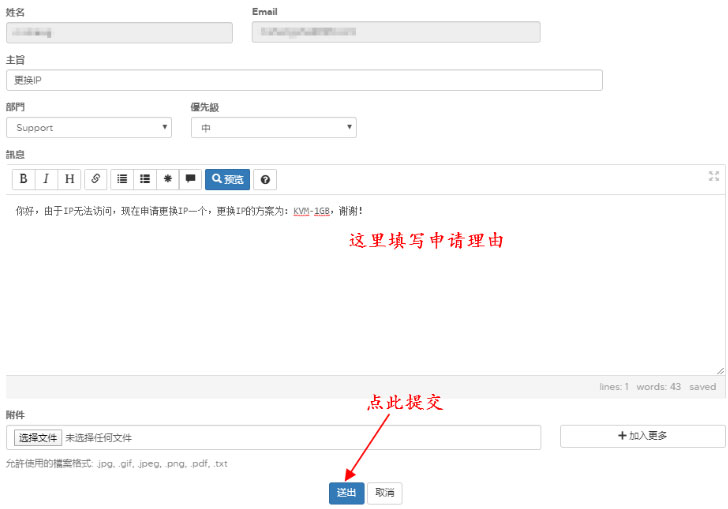Viewport: 728px width, 509px height.
Task: Toggle fullscreen editor mode
Action: (714, 176)
